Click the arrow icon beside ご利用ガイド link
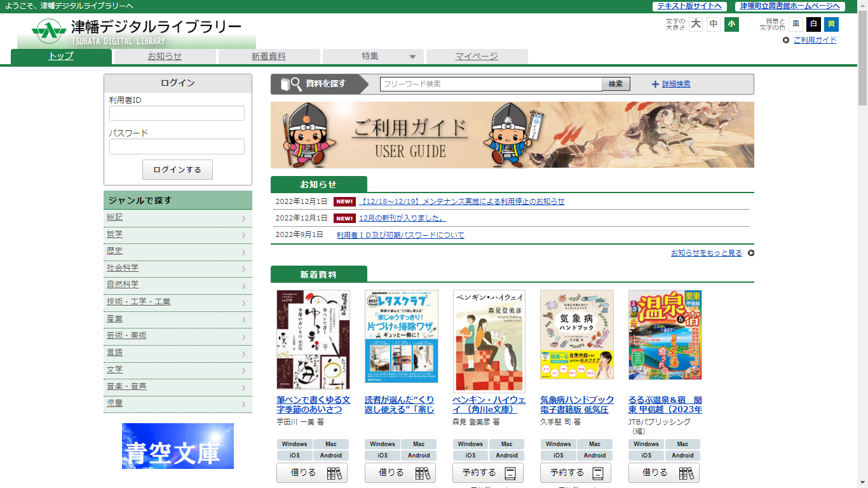Image resolution: width=868 pixels, height=488 pixels. tap(787, 40)
